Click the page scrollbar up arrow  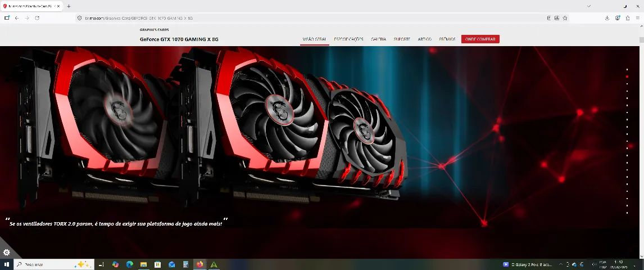point(641,26)
